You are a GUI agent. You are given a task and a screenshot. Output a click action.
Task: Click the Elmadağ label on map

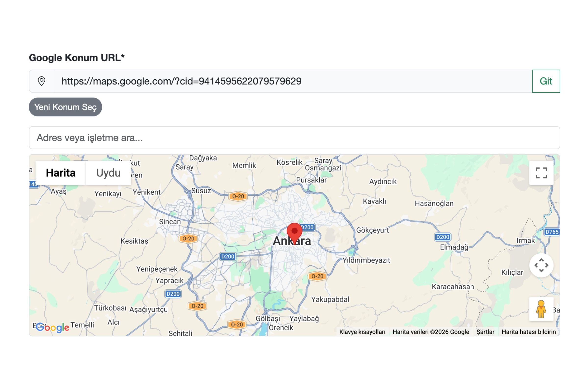pos(454,247)
